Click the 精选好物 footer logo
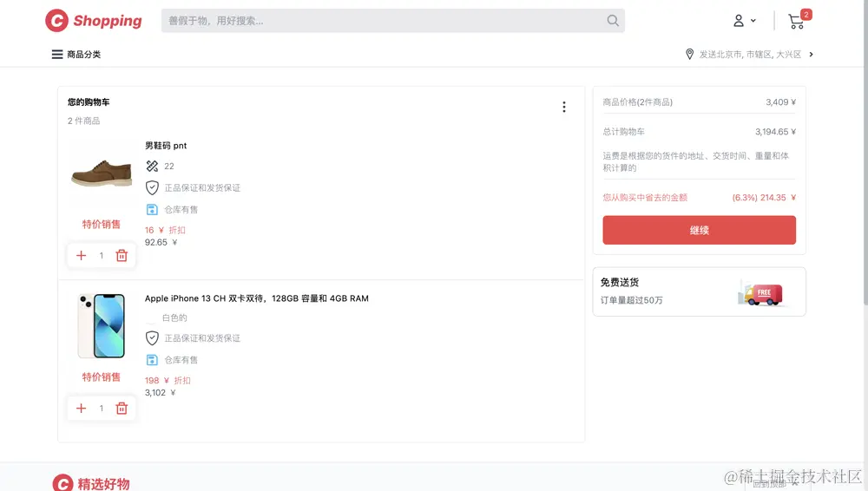The height and width of the screenshot is (491, 868). pos(91,482)
